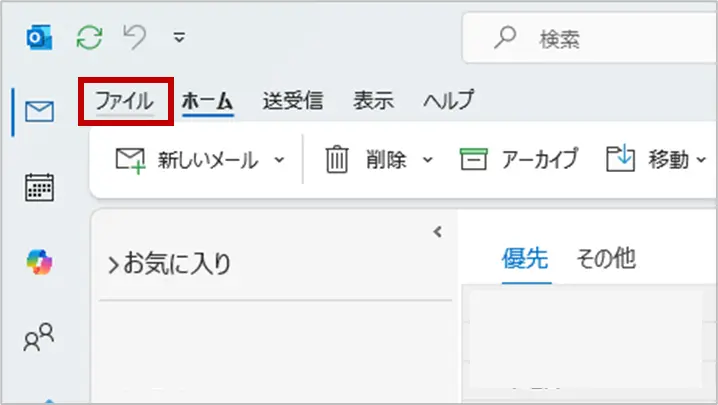Open the Quick Access Toolbar customize dropdown
Viewport: 718px width, 405px height.
tap(179, 38)
